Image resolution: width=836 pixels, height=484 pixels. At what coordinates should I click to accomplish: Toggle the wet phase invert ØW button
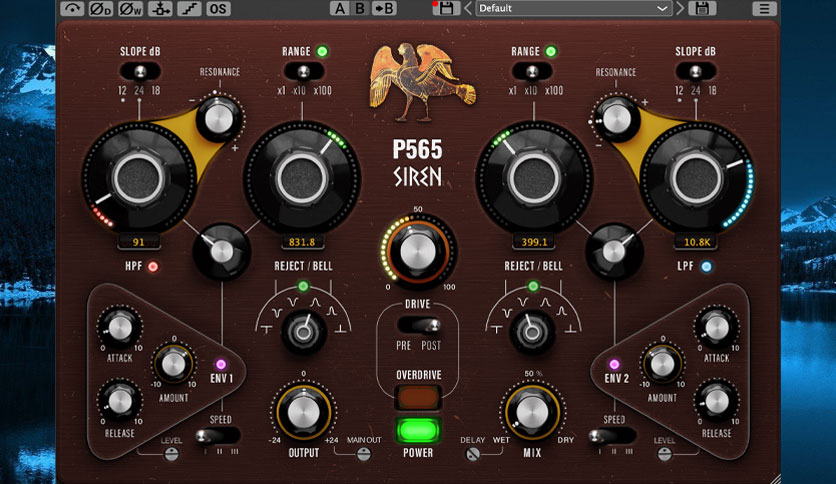point(130,9)
